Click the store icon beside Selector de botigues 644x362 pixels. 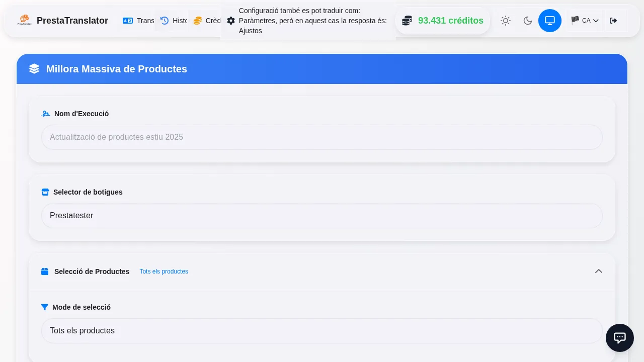pyautogui.click(x=45, y=192)
